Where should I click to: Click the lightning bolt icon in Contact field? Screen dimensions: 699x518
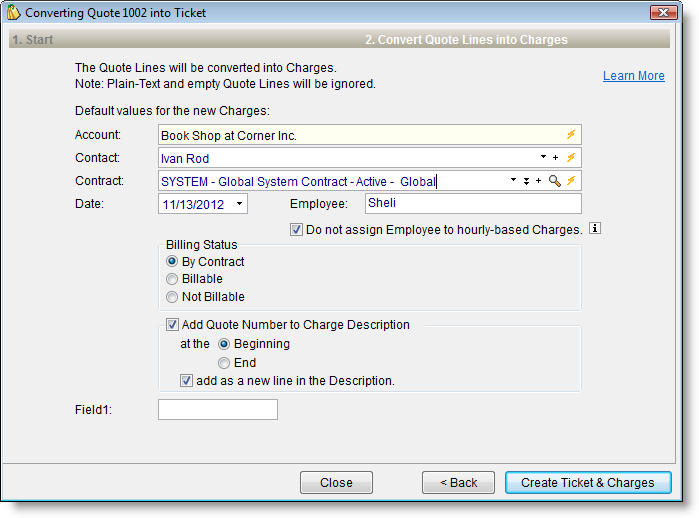coord(571,158)
